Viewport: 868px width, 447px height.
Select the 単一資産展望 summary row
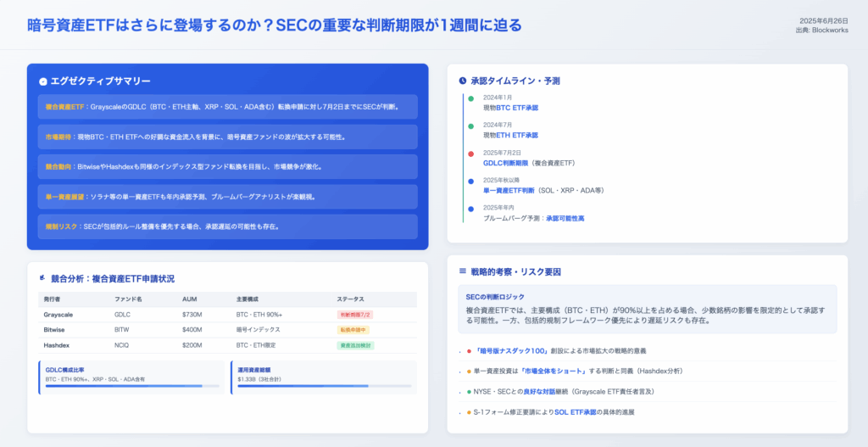(227, 197)
